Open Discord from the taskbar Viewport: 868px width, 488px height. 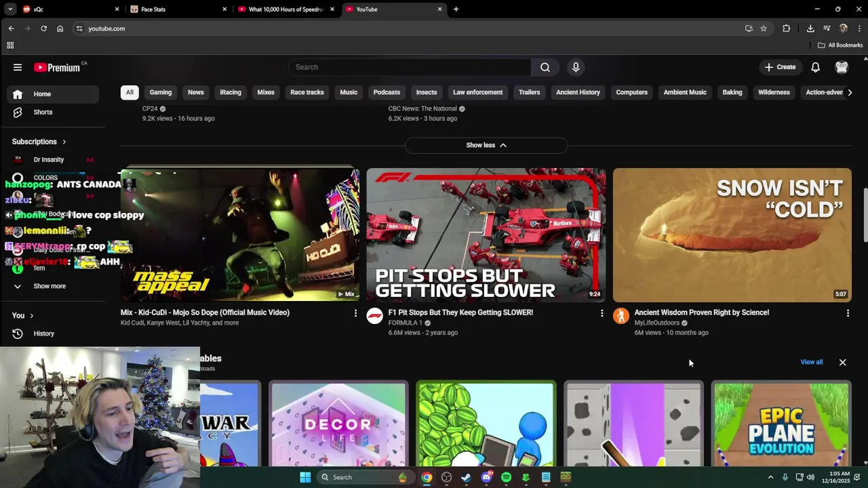(486, 477)
